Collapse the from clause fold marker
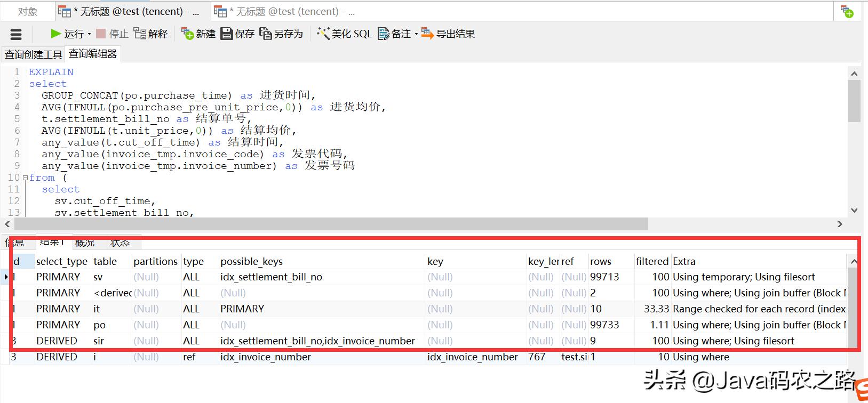868x403 pixels. coord(25,178)
